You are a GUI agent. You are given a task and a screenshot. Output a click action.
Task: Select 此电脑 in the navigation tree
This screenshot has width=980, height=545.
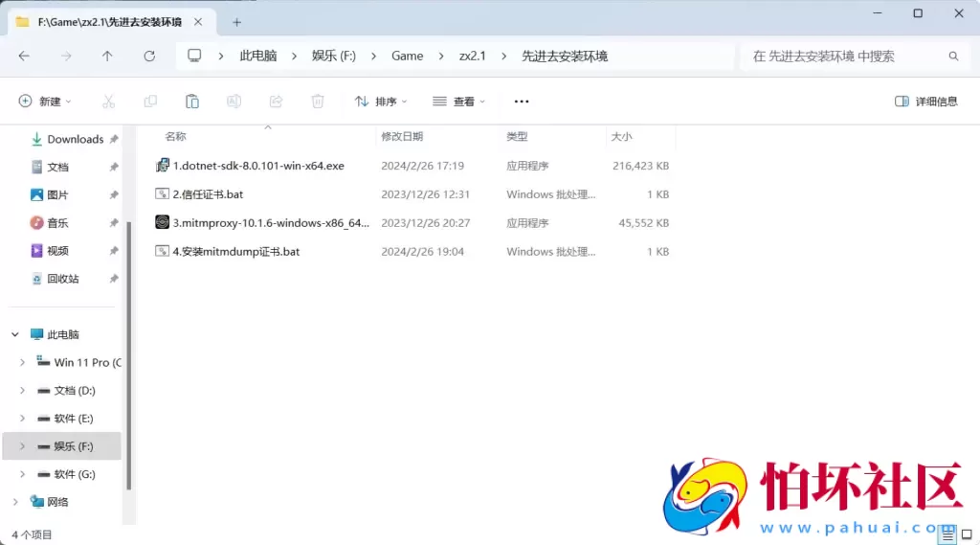(63, 335)
